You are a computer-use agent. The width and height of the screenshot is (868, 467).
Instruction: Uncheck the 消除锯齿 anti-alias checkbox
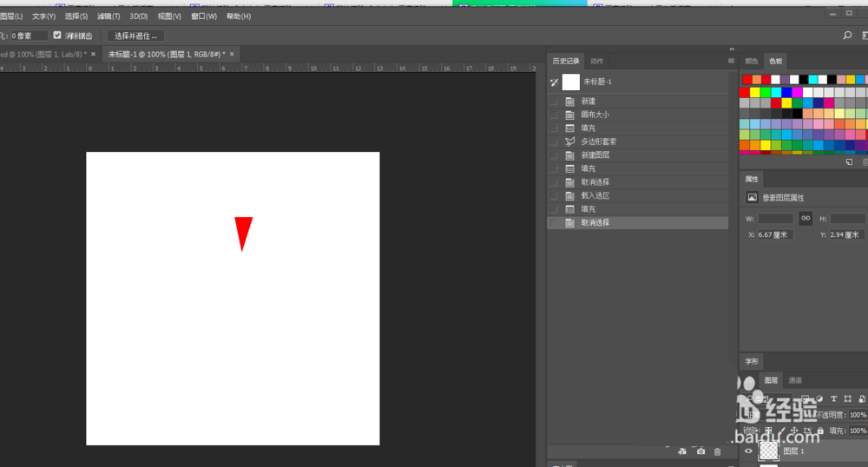[57, 36]
